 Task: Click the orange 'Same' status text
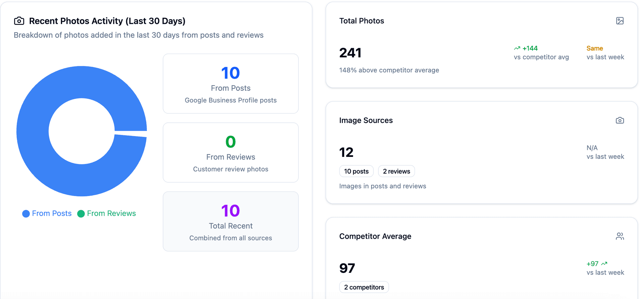click(595, 48)
